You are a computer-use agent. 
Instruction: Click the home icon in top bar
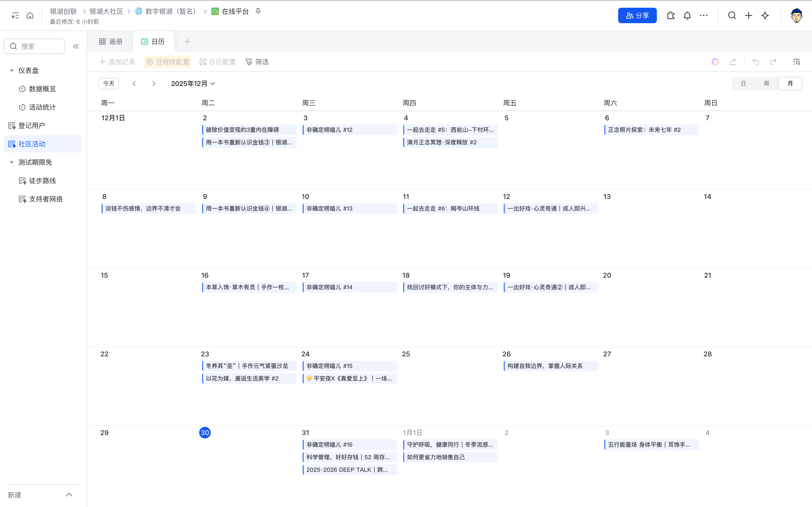coord(30,15)
